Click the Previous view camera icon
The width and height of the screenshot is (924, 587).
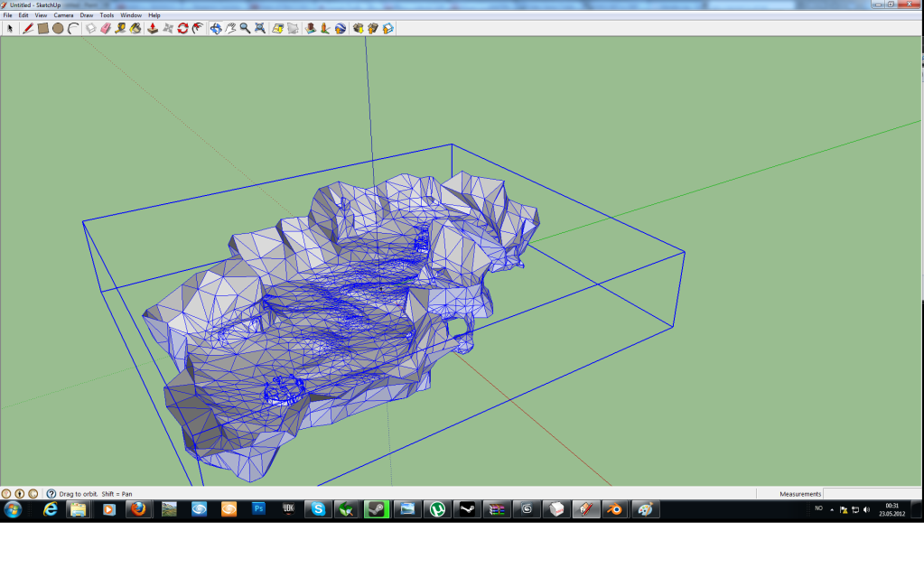pyautogui.click(x=277, y=28)
